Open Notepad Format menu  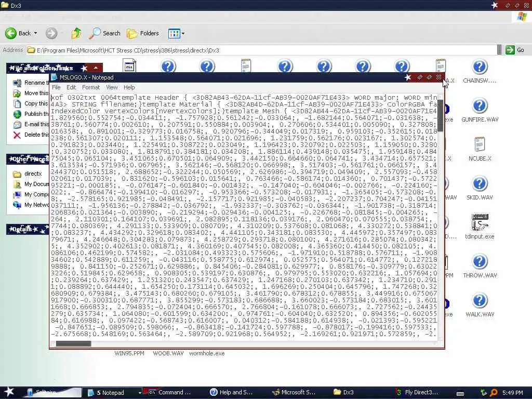(x=91, y=87)
